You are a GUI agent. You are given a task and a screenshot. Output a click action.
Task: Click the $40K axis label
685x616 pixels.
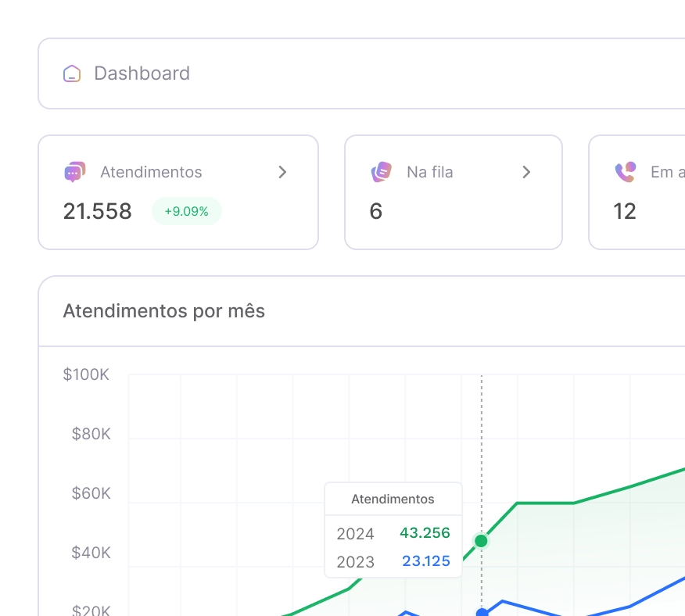coord(91,553)
